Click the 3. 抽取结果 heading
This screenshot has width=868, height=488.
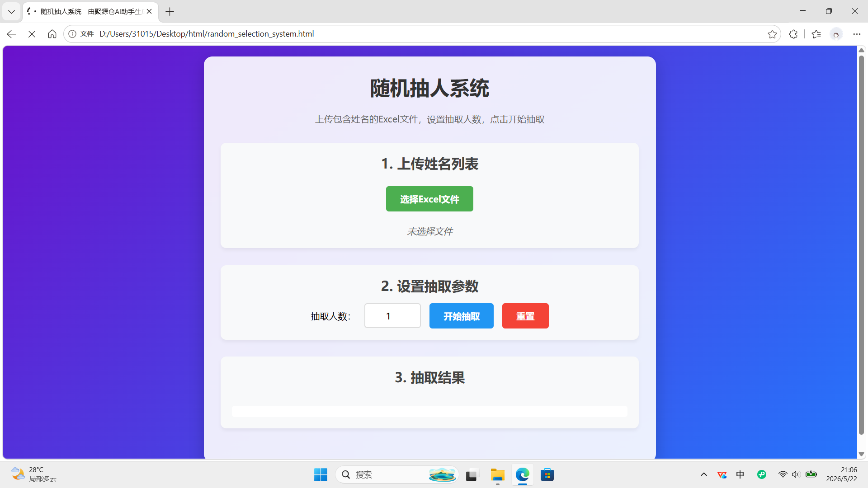click(429, 377)
